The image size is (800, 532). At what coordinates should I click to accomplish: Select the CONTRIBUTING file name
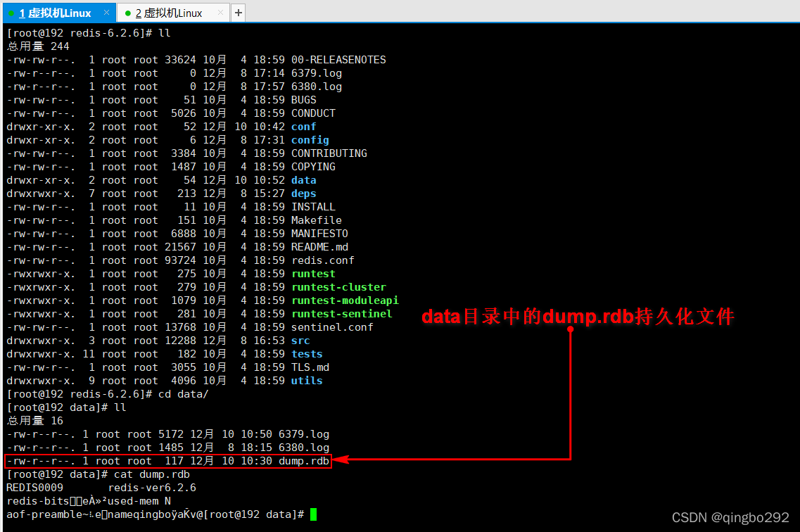click(329, 153)
